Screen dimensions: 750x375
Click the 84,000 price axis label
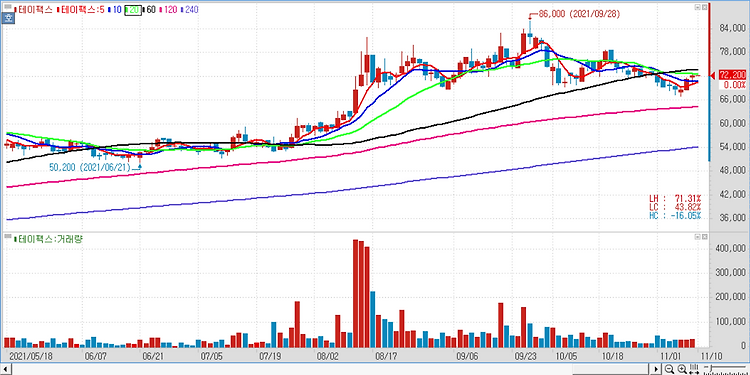[x=732, y=29]
